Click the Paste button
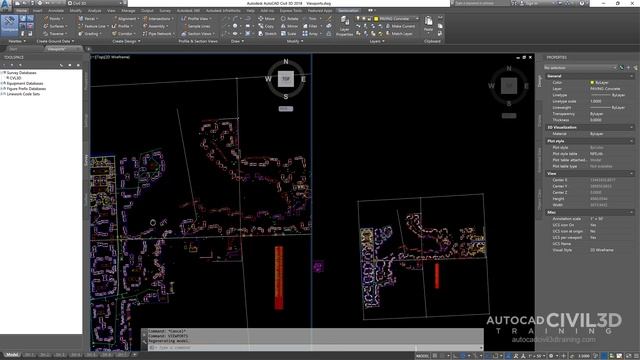Viewport: 640px width, 360px height. click(428, 23)
